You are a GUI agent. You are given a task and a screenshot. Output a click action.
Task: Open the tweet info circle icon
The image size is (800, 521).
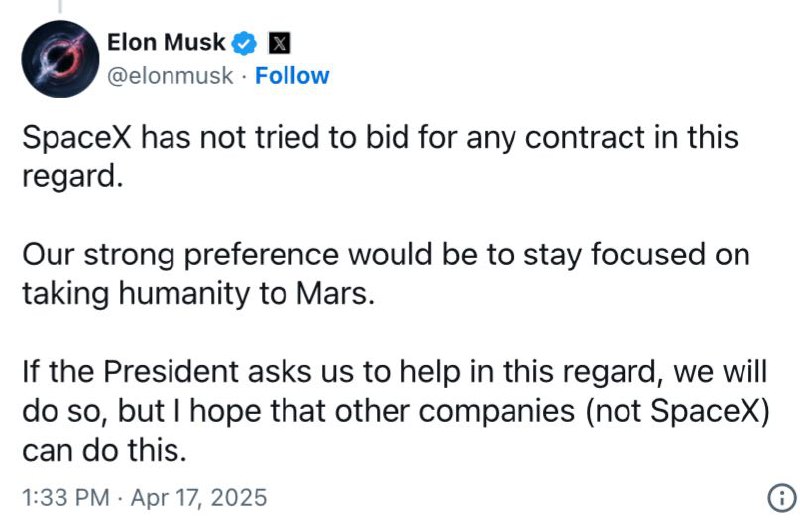click(x=782, y=498)
